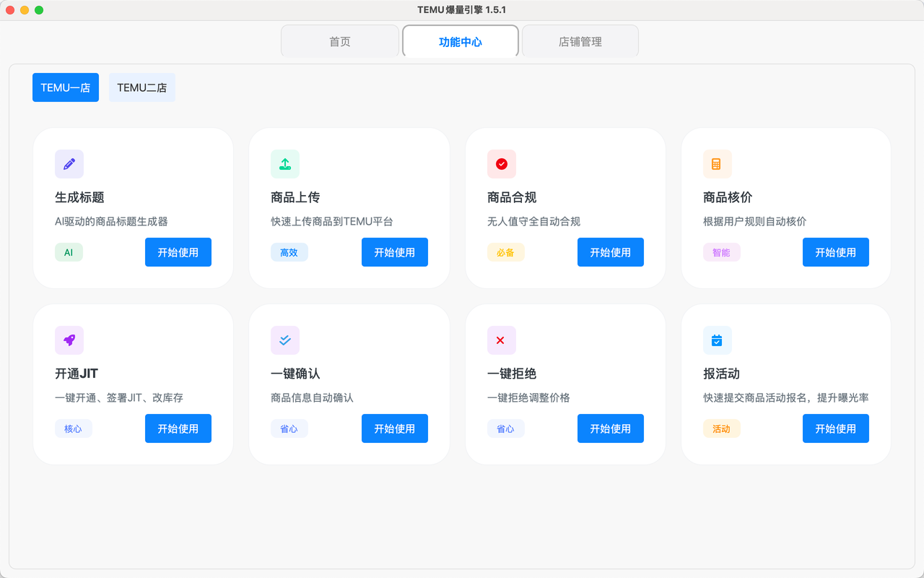Click 开始使用 on the 一键拒绝 card

click(x=611, y=428)
